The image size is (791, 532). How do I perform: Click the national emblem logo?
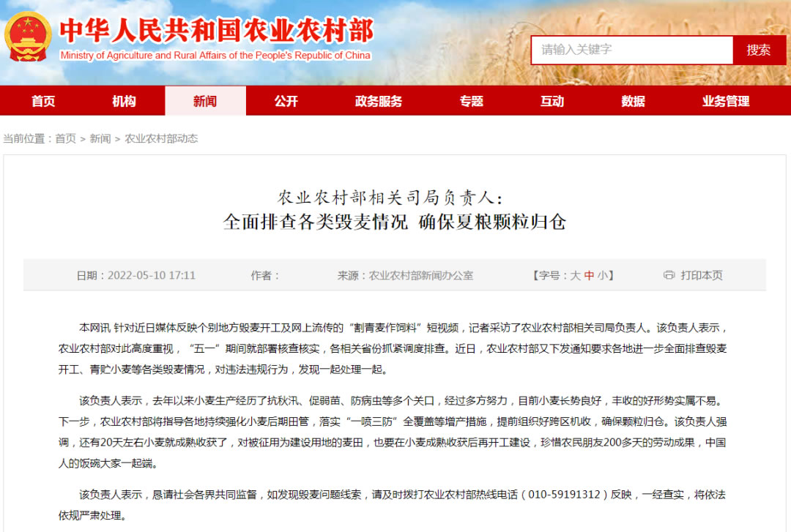pos(28,37)
